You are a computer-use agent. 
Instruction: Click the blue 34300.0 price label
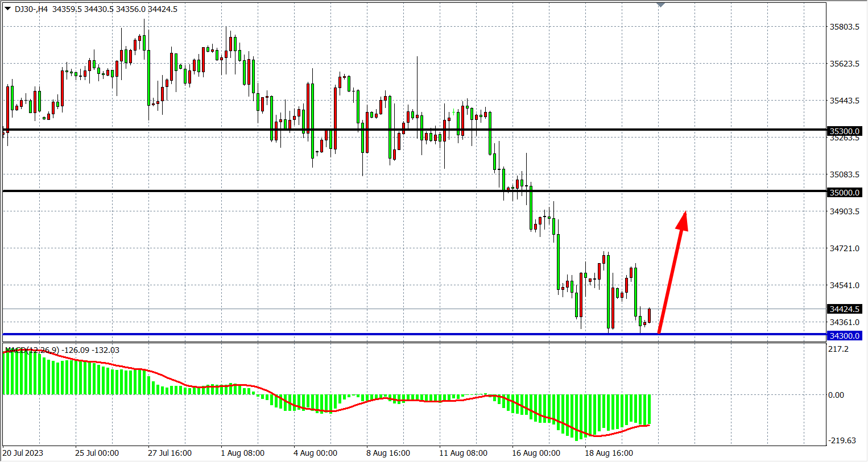coord(844,336)
